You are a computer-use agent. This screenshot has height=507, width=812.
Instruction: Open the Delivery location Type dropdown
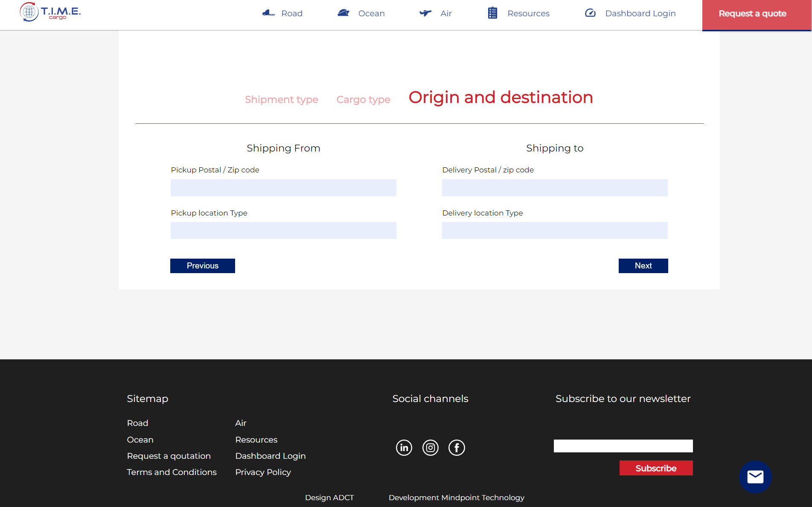tap(555, 230)
